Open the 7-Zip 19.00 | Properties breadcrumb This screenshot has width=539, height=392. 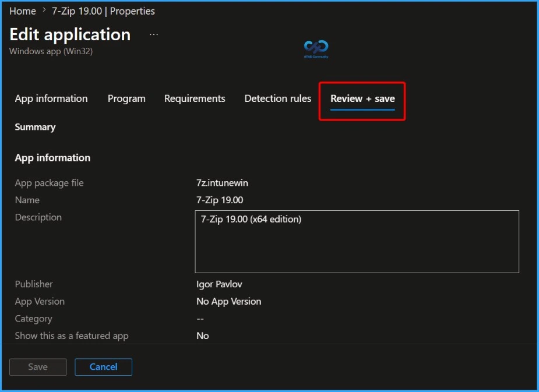103,11
